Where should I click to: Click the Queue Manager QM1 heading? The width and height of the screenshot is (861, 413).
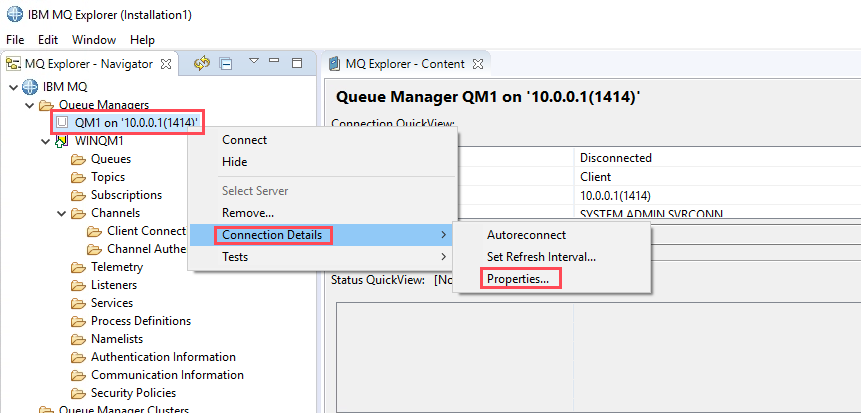[488, 98]
